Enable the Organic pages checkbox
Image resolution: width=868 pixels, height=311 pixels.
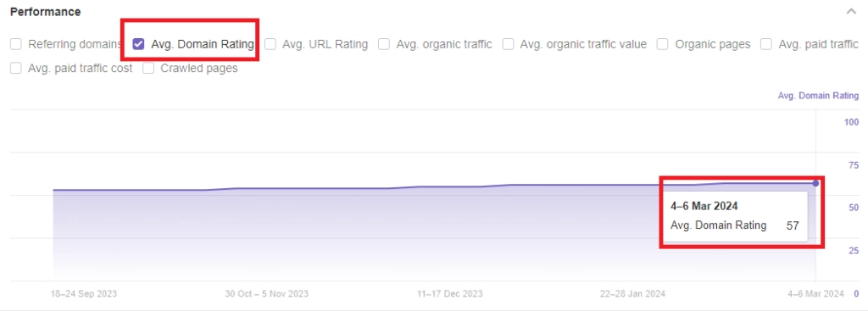click(663, 44)
